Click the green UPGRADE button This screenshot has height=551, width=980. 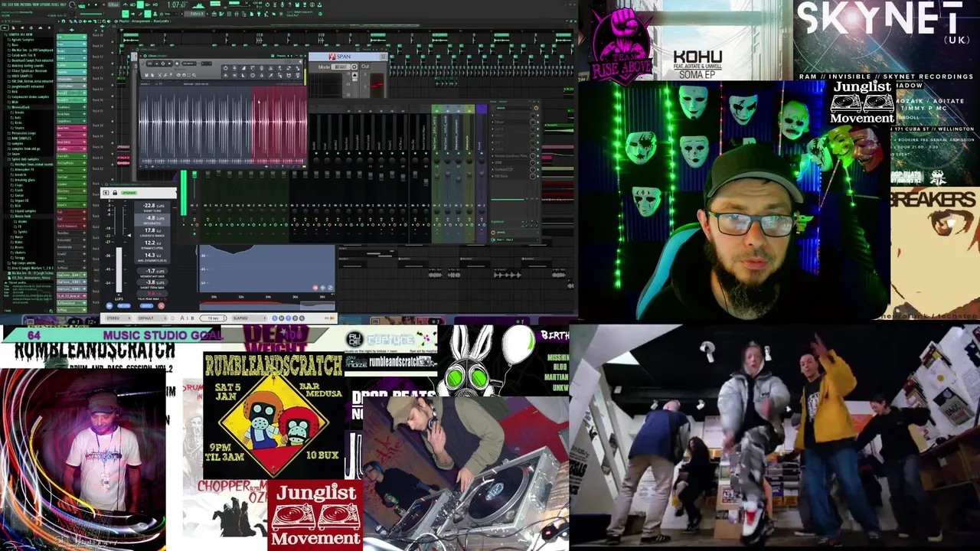point(129,193)
